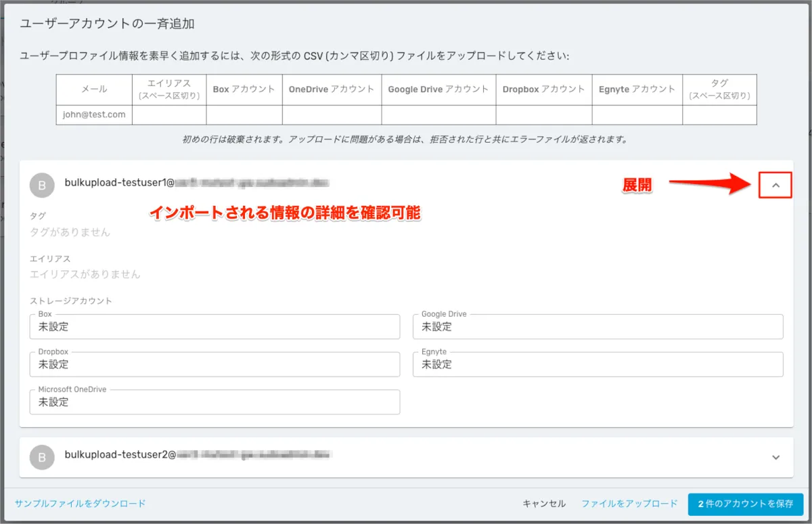The height and width of the screenshot is (524, 812).
Task: Select the Dropbox storage account field
Action: click(x=215, y=365)
